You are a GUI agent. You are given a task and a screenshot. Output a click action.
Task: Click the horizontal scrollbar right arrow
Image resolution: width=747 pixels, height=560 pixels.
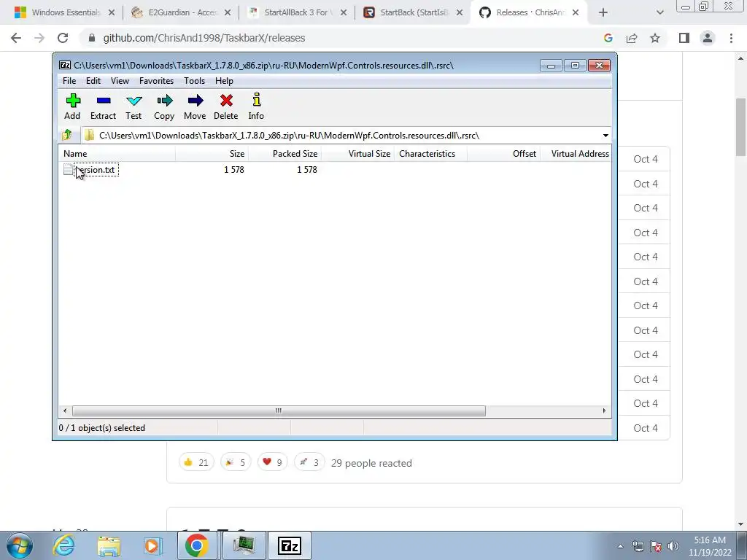coord(605,411)
